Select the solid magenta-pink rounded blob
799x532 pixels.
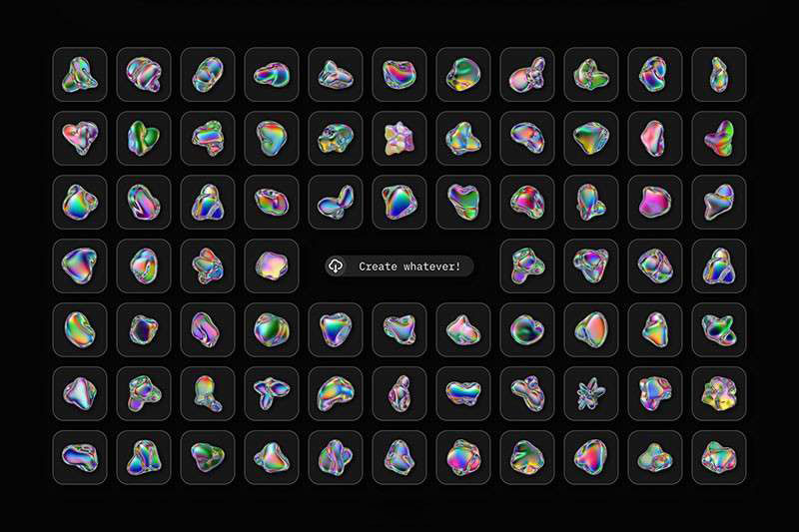coord(655,202)
